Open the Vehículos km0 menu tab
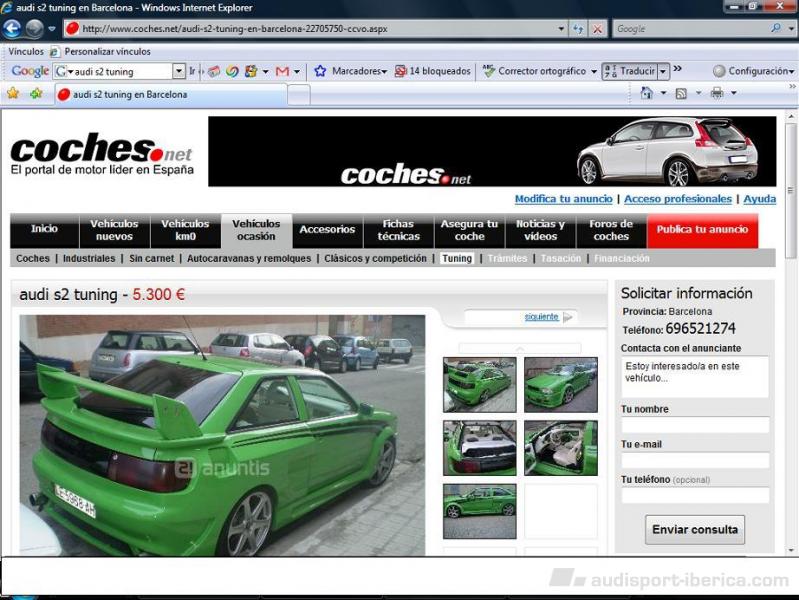 coord(185,230)
